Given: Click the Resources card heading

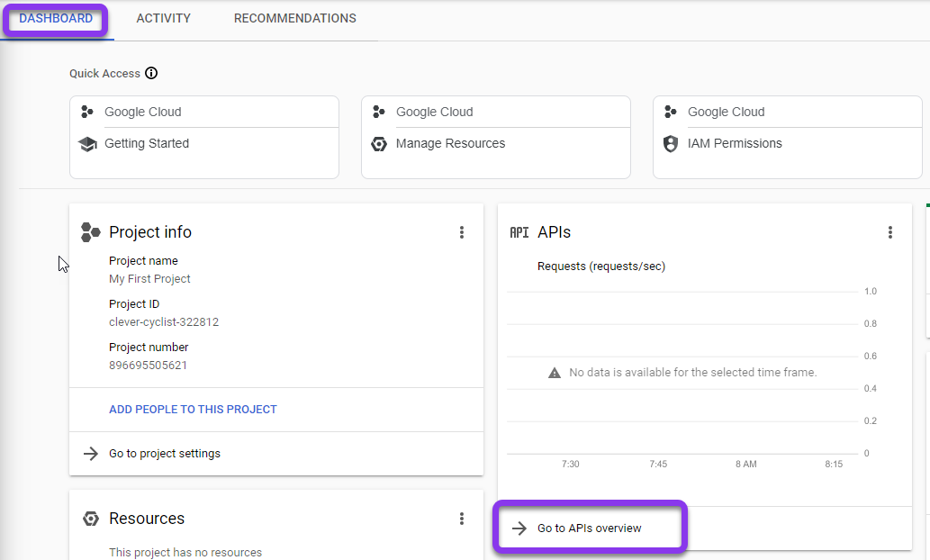Looking at the screenshot, I should [147, 519].
